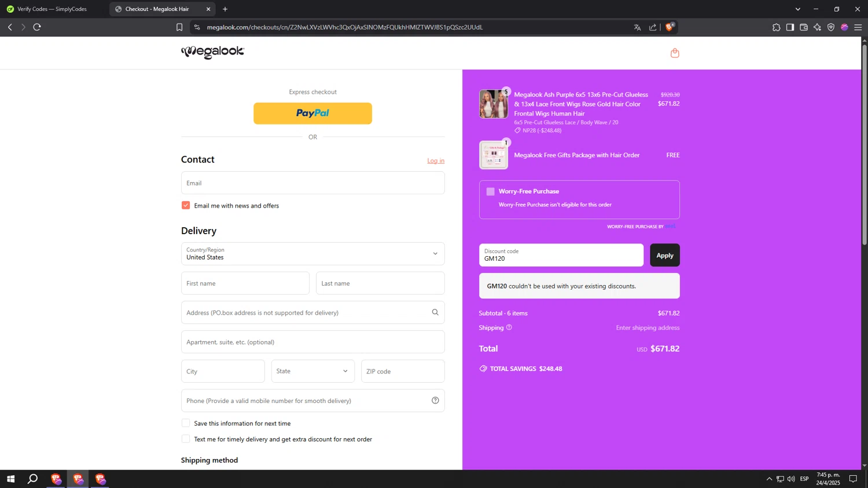Click the Free Gifts Package thumbnail
This screenshot has width=868, height=488.
[494, 155]
